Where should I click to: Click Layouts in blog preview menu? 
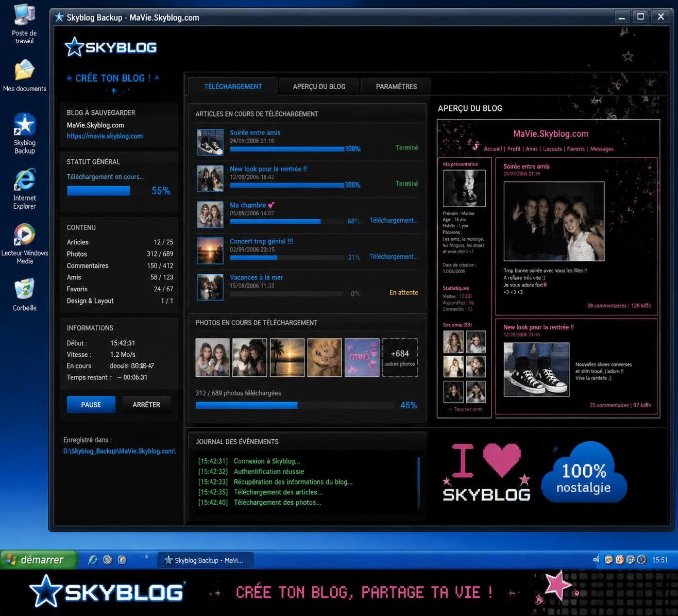(x=552, y=149)
